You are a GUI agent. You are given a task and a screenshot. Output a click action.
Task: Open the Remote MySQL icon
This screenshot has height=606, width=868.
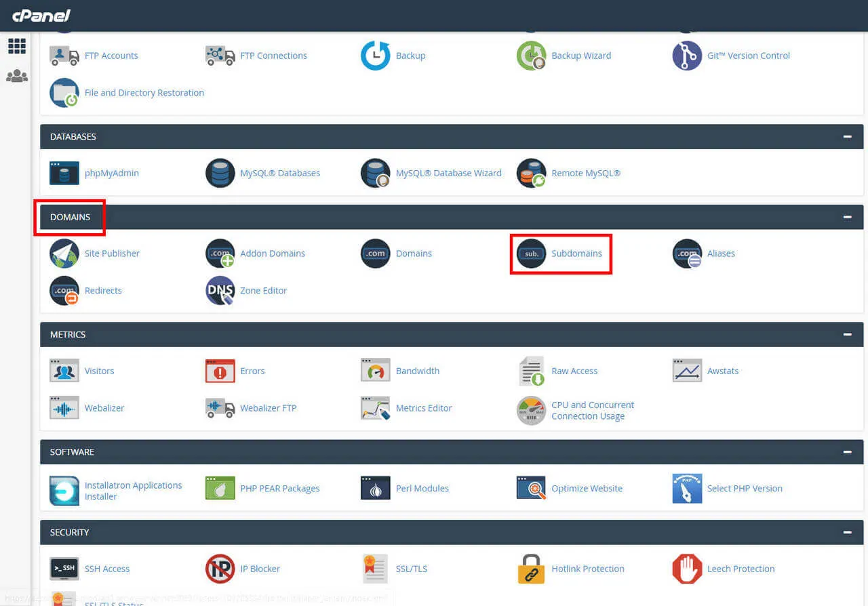tap(531, 173)
